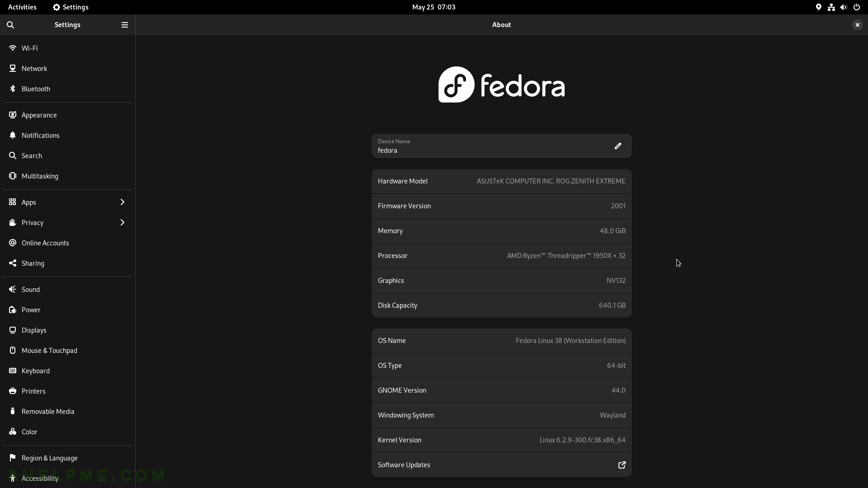
Task: Click the Displays monitor icon
Action: [x=13, y=330]
